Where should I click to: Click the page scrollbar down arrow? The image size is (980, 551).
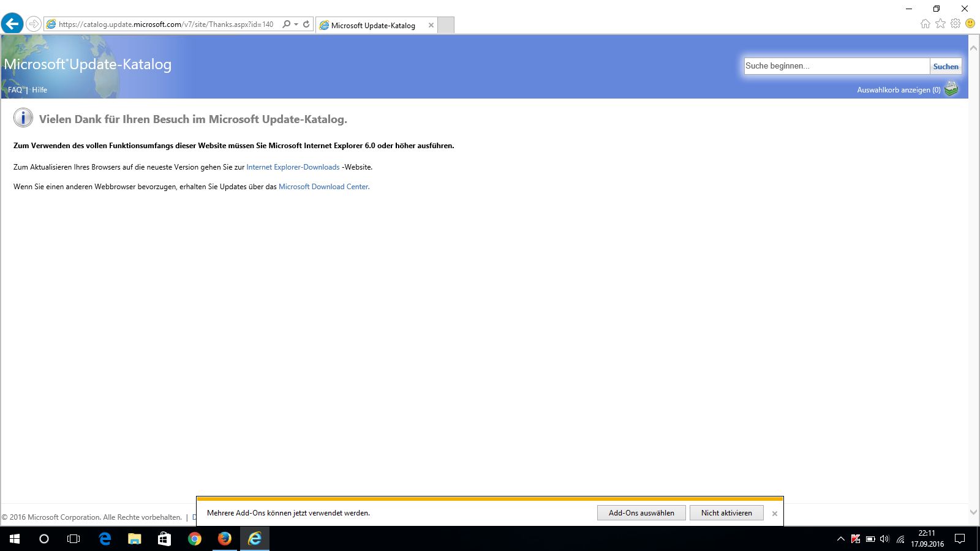(x=973, y=512)
